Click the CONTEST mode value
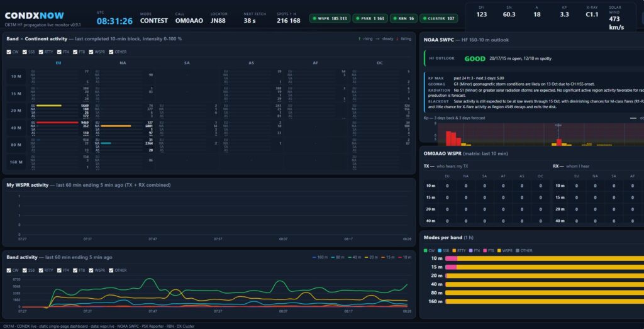This screenshot has width=644, height=329. (x=154, y=21)
